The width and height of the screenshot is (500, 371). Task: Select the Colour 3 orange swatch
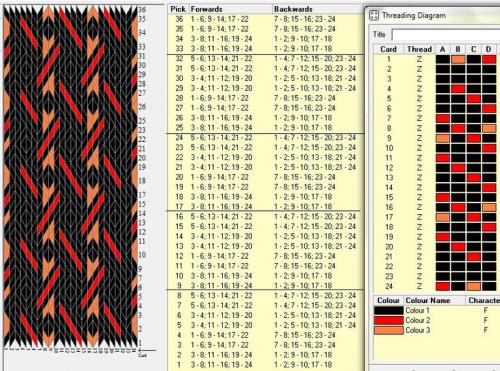point(388,330)
